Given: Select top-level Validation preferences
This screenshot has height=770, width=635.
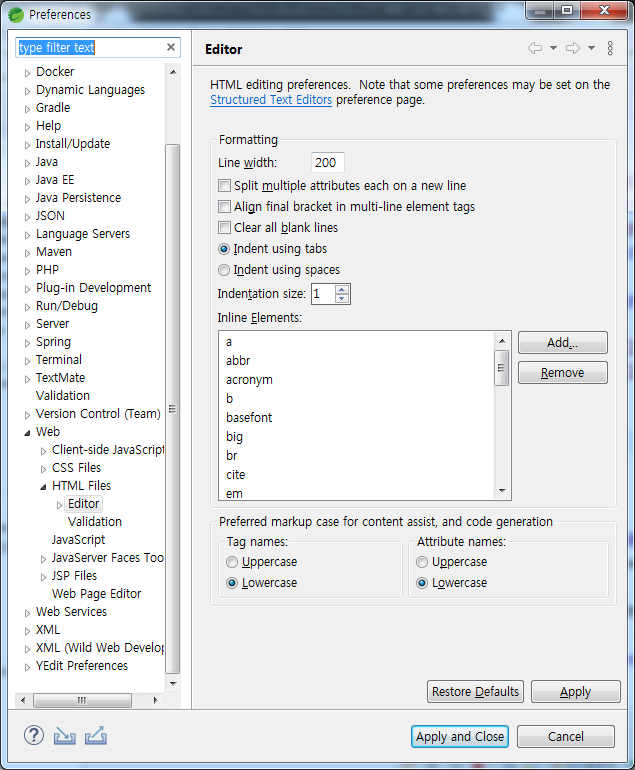Looking at the screenshot, I should [x=63, y=396].
